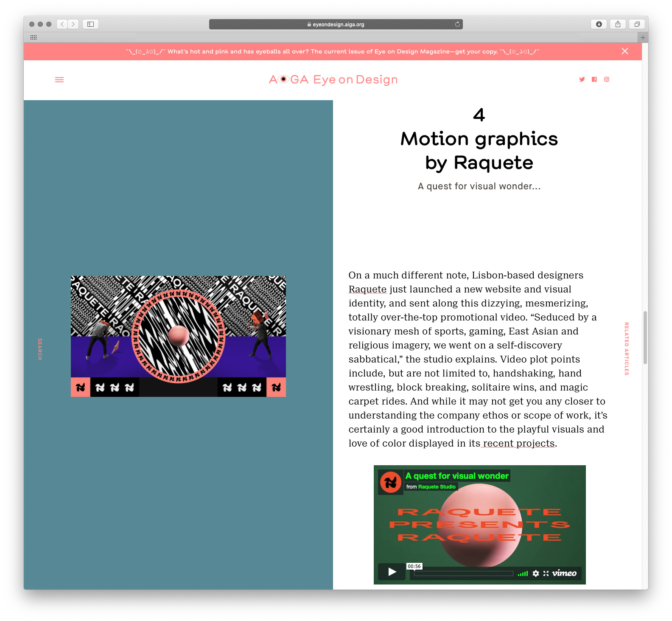Open the Safari share menu

[618, 24]
